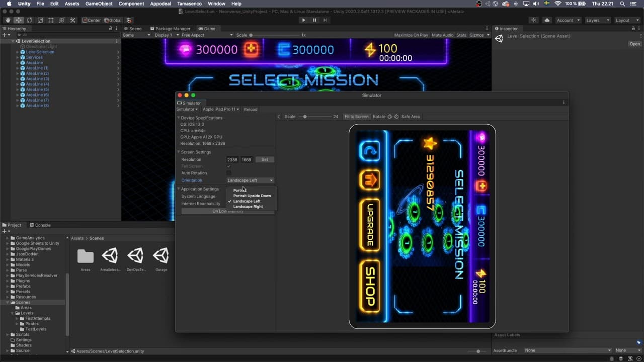The width and height of the screenshot is (644, 362).
Task: Select the Move tool
Action: click(x=19, y=20)
